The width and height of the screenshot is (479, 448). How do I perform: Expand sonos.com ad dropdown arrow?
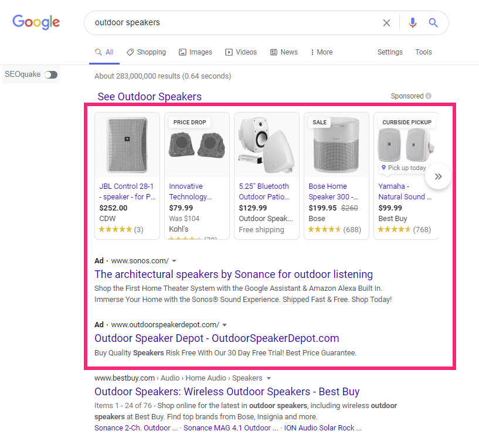point(174,261)
